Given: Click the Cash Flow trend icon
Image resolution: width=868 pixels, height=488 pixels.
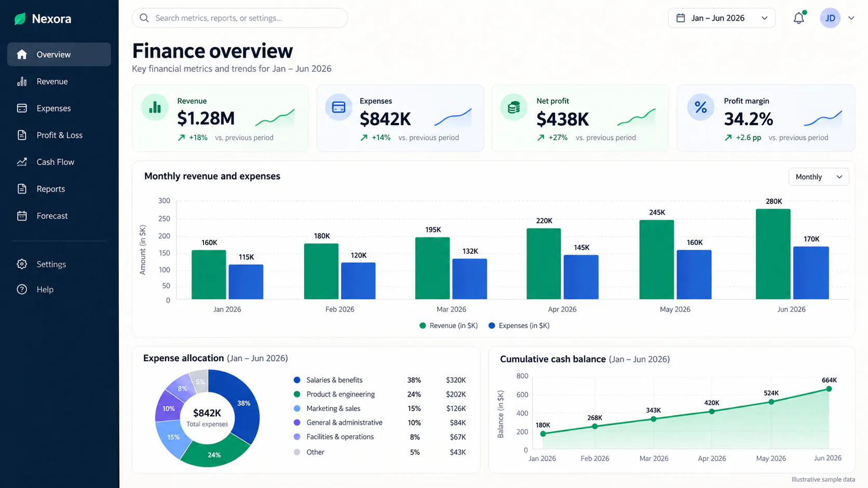Looking at the screenshot, I should click(22, 162).
